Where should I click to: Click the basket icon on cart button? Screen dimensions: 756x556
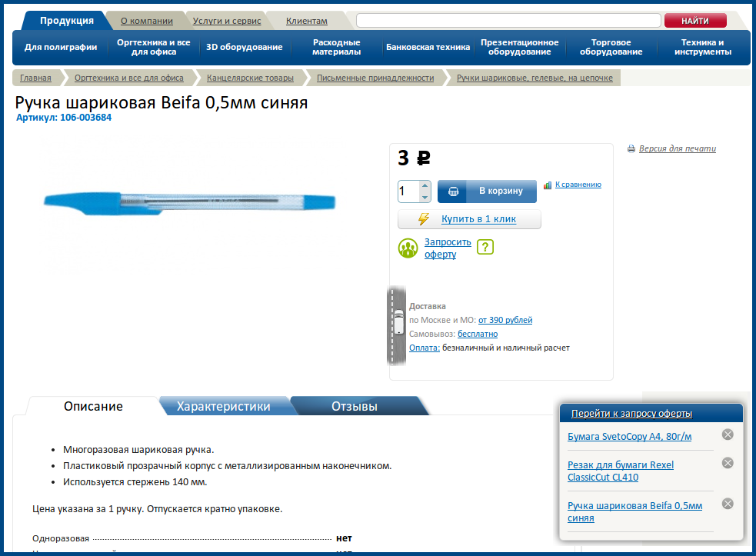click(x=453, y=191)
